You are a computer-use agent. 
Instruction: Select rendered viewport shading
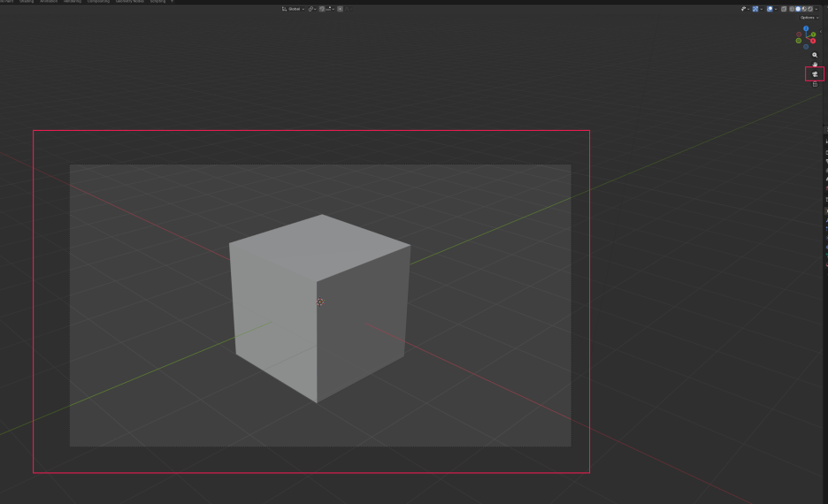click(x=810, y=9)
